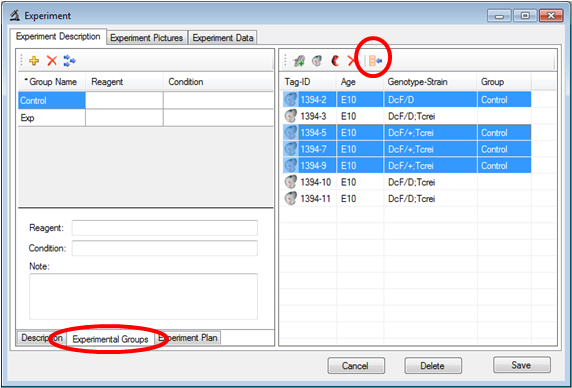The width and height of the screenshot is (572, 388).
Task: Click Control group cell of 1394-5
Action: click(x=504, y=133)
